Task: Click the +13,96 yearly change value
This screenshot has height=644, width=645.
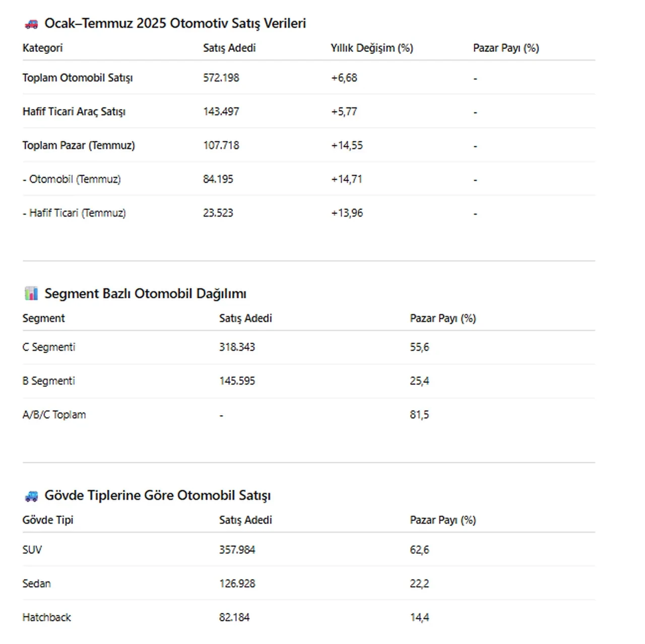Action: [347, 213]
